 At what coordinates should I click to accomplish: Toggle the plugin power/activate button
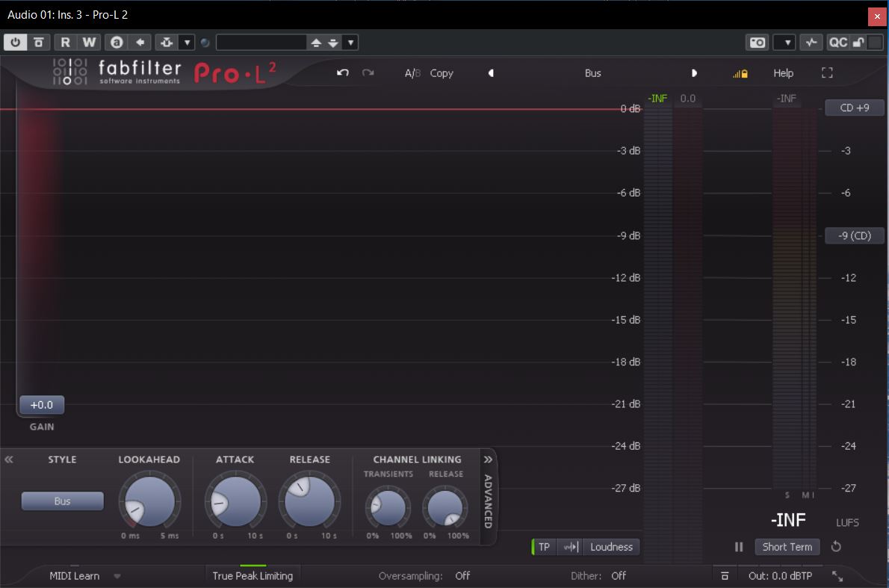coord(15,42)
